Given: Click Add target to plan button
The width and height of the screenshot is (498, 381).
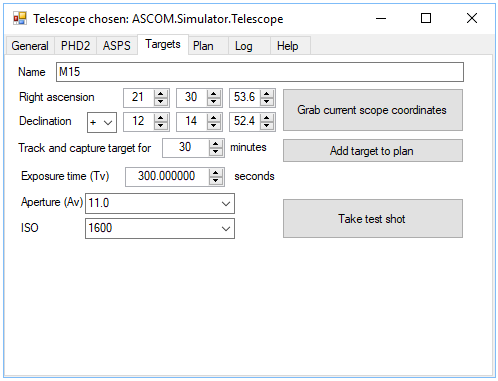Looking at the screenshot, I should coord(373,151).
